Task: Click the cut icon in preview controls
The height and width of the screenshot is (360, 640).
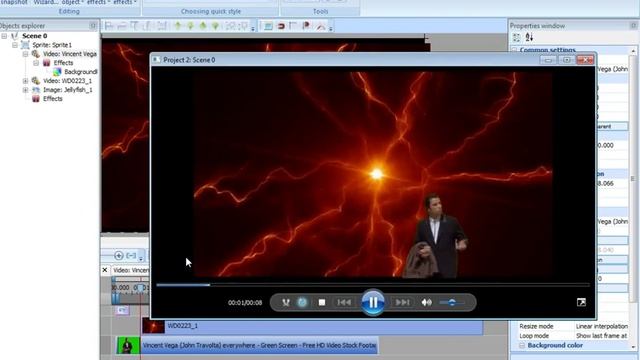Action: [286, 302]
